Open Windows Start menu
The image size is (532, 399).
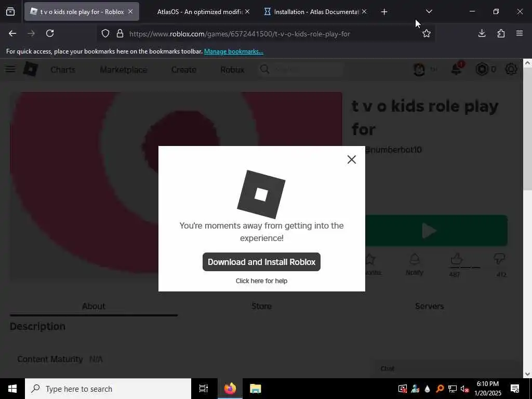[12, 389]
